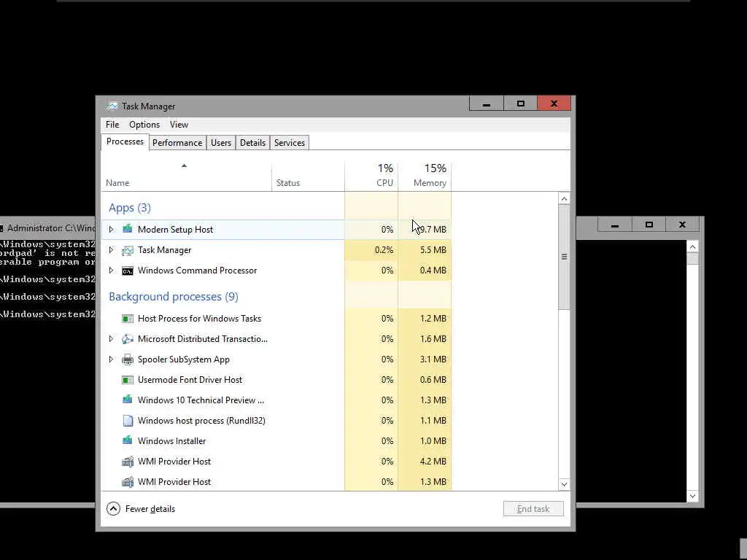Expand Microsoft Distributed Transaction entry
The height and width of the screenshot is (560, 747).
coord(111,339)
